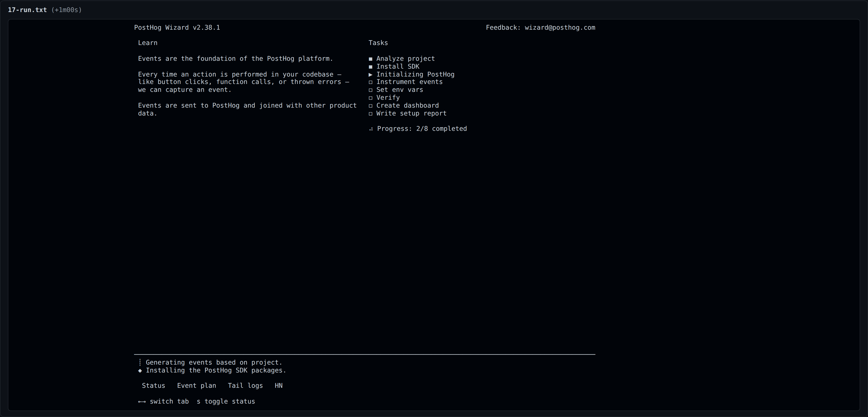The width and height of the screenshot is (868, 417).
Task: Click the diamond icon beside Installing the PostHog SDK
Action: tap(140, 370)
